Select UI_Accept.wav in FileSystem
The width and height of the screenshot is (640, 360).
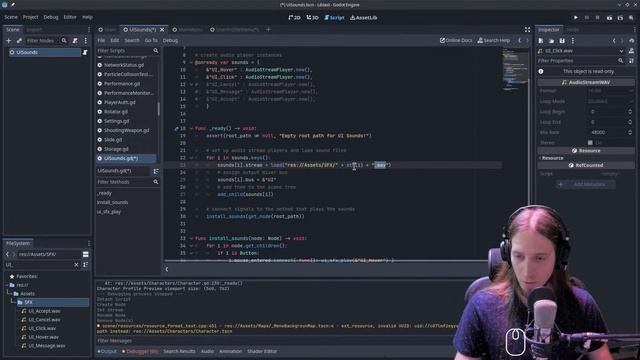[x=44, y=311]
